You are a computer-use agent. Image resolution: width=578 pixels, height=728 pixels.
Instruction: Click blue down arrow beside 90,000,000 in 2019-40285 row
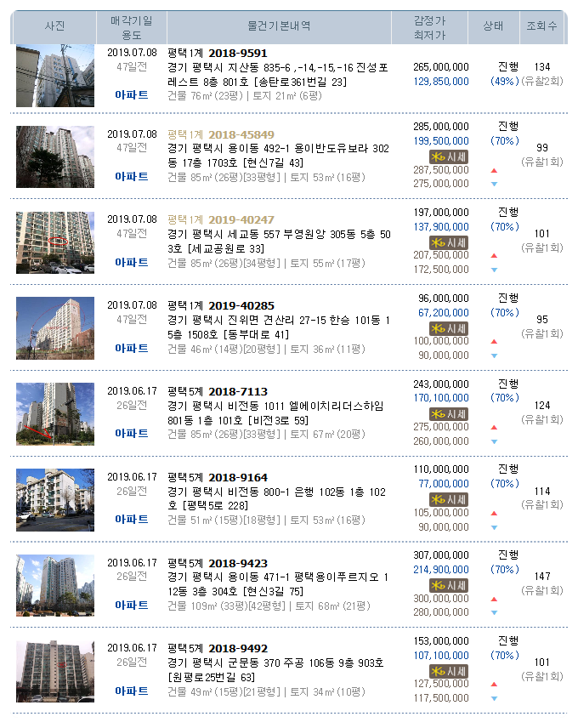[x=494, y=355]
